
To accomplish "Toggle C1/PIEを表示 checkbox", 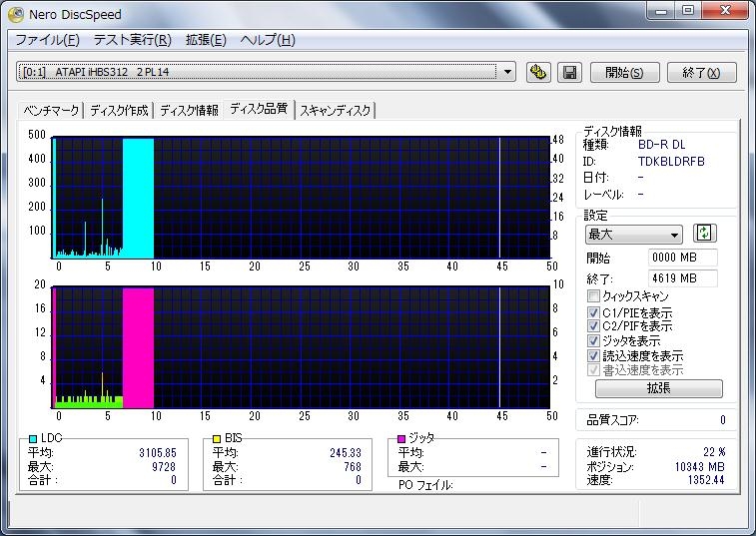I will click(x=593, y=312).
